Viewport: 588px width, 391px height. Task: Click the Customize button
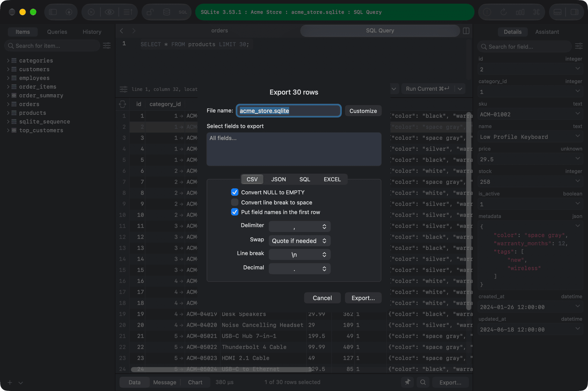tap(363, 111)
